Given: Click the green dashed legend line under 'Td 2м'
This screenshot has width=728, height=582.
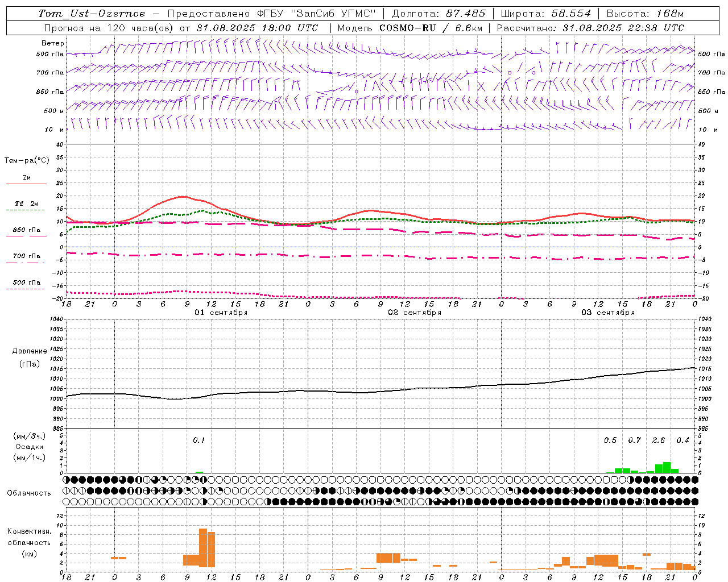Looking at the screenshot, I should click(26, 210).
